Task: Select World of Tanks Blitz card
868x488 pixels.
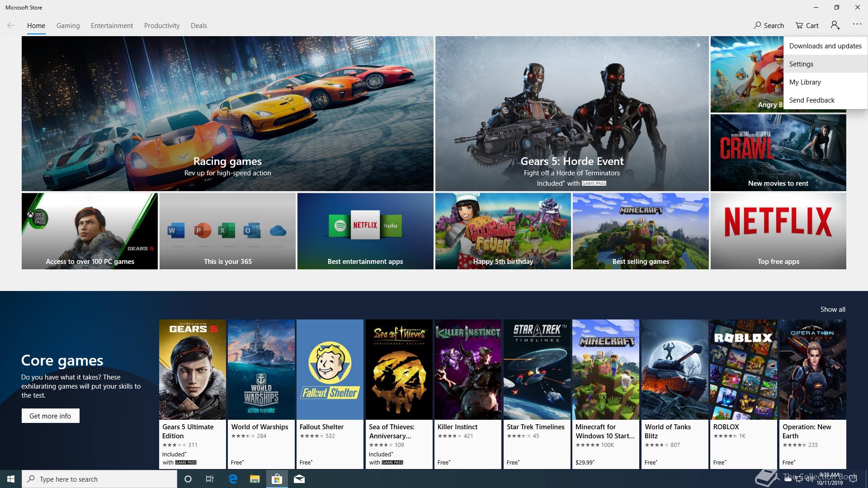Action: click(x=675, y=394)
